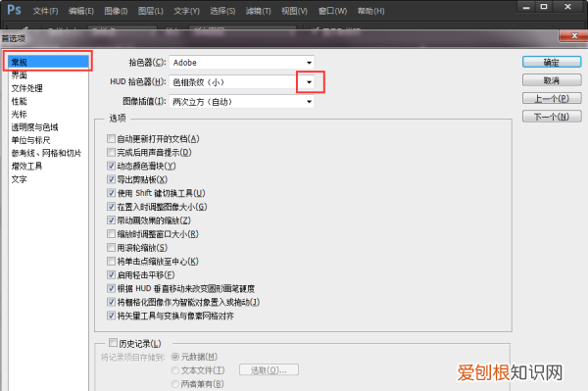Screen dimensions: 588x391
Task: Maximize the Photoshop window
Action: (544, 7)
